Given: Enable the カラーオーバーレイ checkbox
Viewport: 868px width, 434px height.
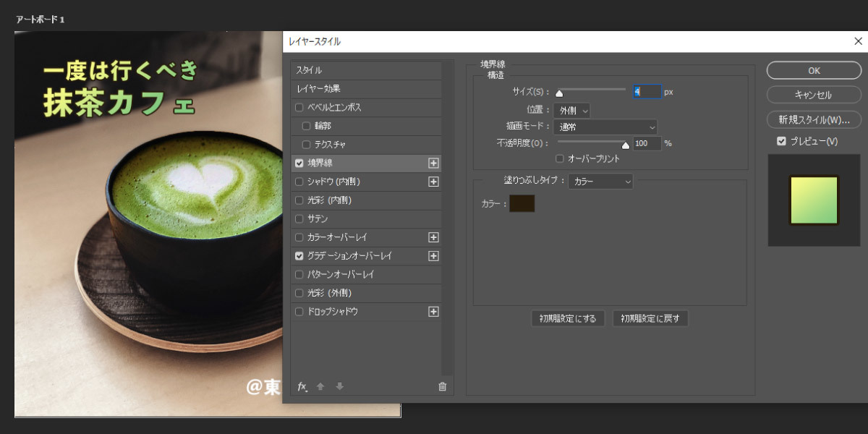Looking at the screenshot, I should 299,237.
